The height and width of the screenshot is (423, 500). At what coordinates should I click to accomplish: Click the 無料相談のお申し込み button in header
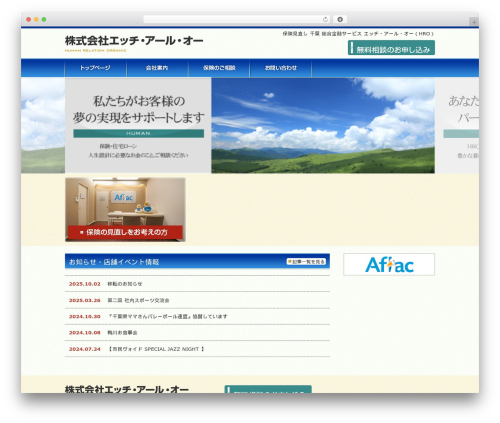[x=391, y=48]
